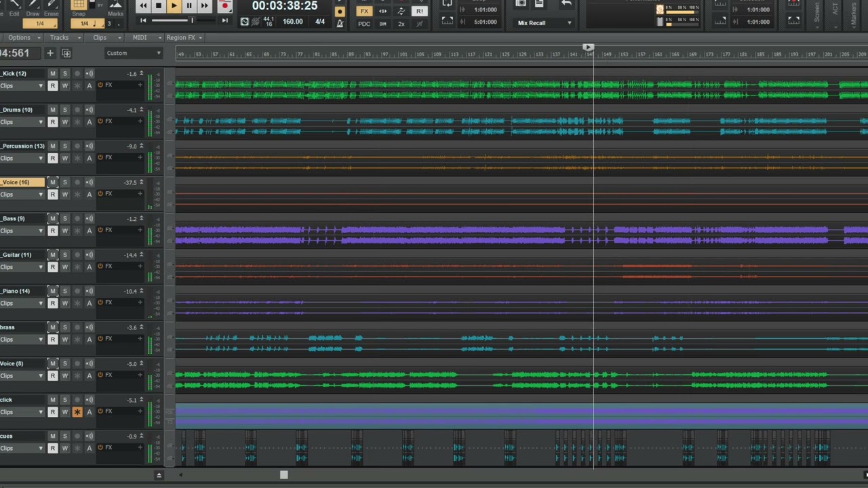Pause the transport playback
This screenshot has width=868, height=488.
click(x=189, y=5)
